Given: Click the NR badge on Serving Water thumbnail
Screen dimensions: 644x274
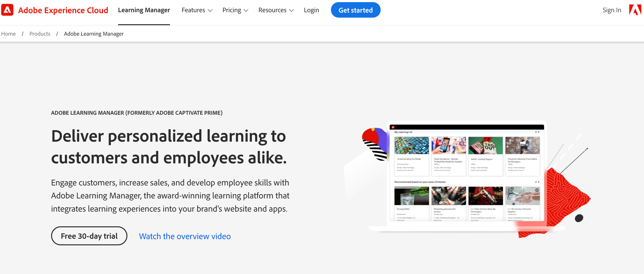Looking at the screenshot, I should click(x=426, y=191).
